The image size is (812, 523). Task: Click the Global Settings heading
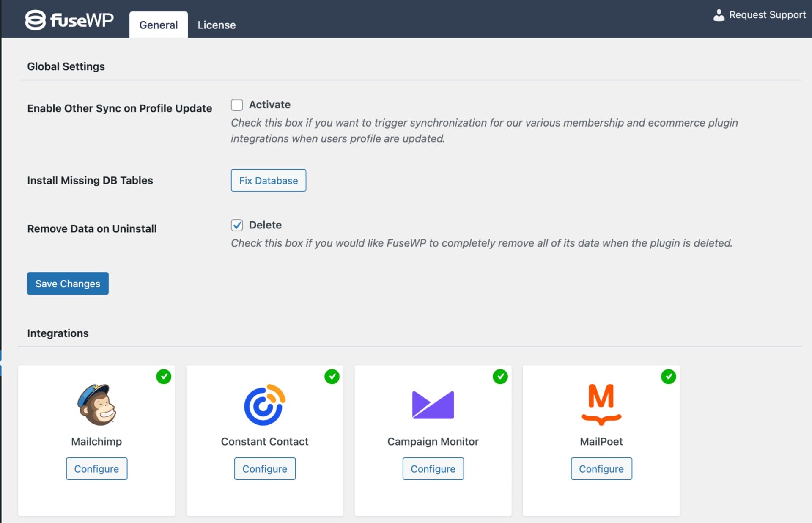pos(66,66)
